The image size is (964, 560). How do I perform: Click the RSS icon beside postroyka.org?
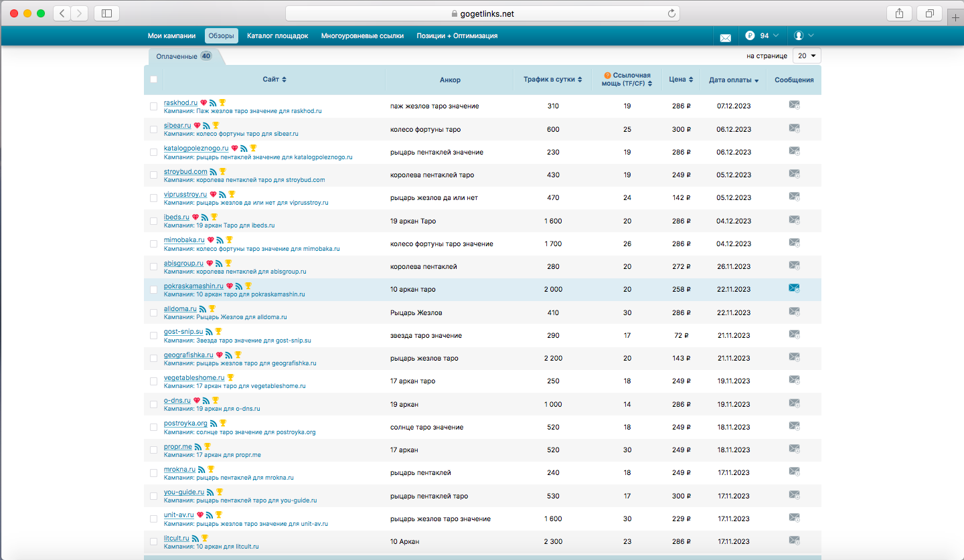[214, 424]
